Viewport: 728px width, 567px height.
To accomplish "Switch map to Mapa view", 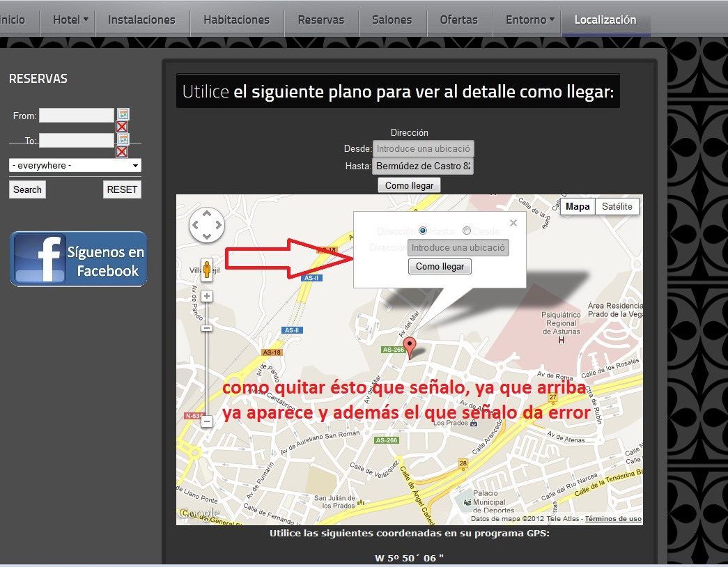I will coord(578,207).
